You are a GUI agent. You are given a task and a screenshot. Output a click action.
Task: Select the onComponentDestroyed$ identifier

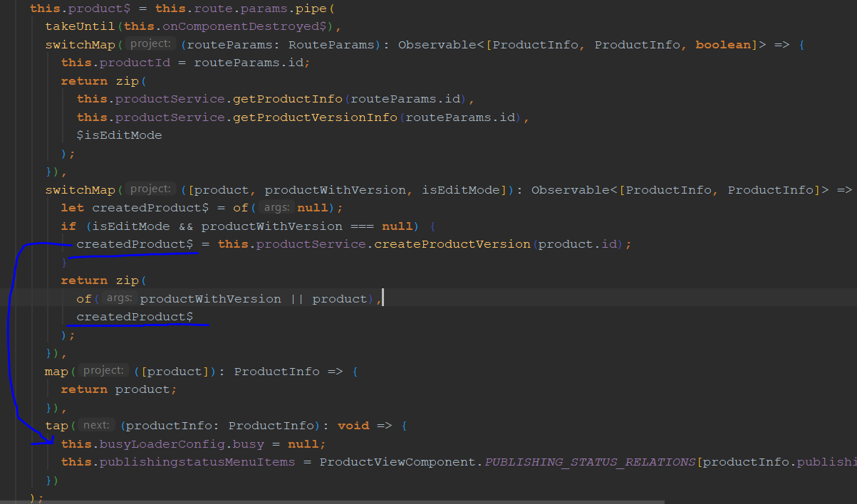coord(244,26)
